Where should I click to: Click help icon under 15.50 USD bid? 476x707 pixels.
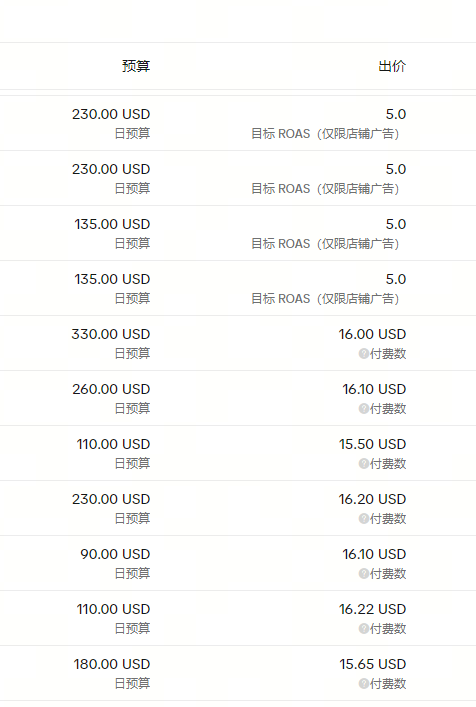pos(364,464)
